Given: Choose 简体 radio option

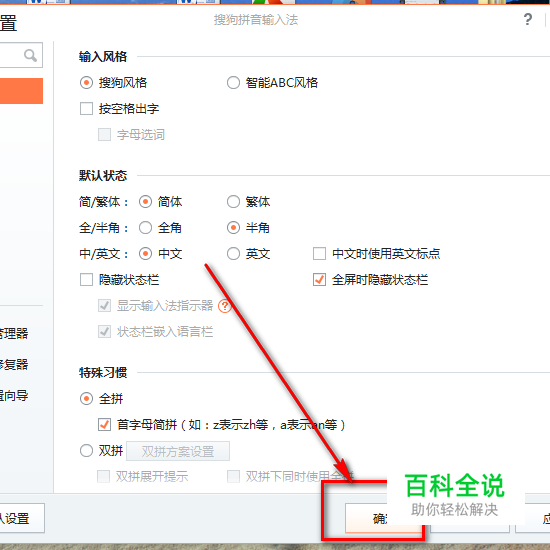Looking at the screenshot, I should (145, 202).
